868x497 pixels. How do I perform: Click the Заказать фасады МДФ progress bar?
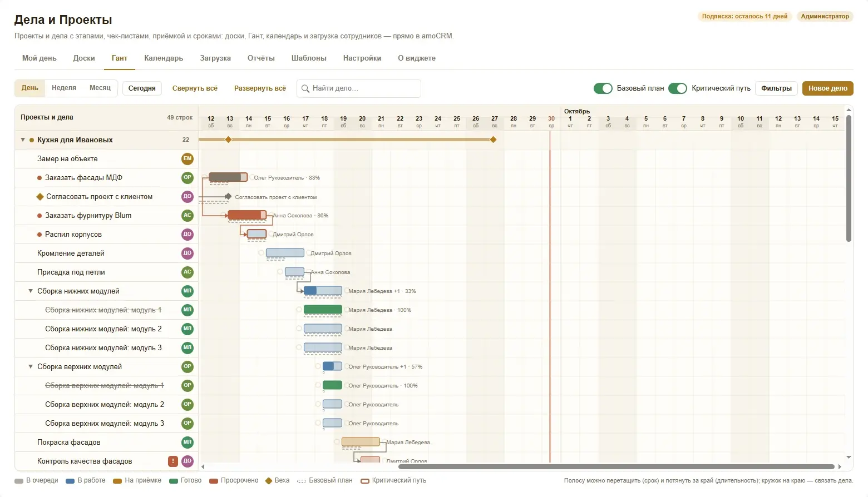[x=228, y=177]
